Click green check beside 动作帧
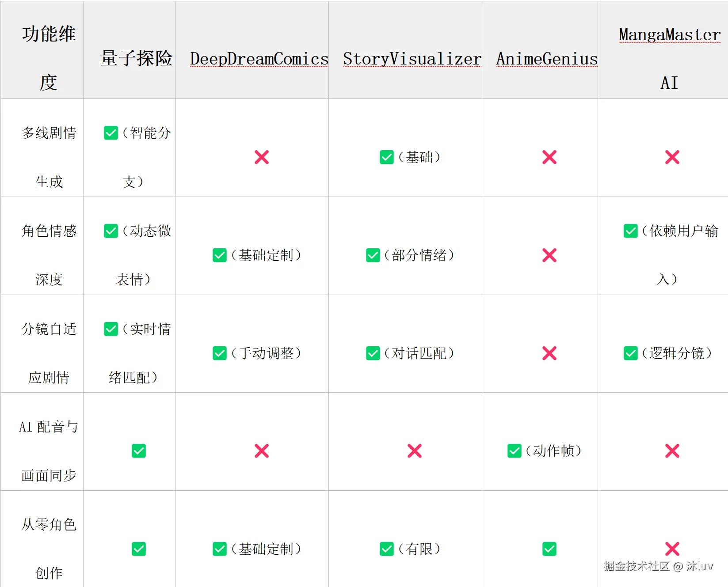The image size is (728, 587). pos(515,451)
